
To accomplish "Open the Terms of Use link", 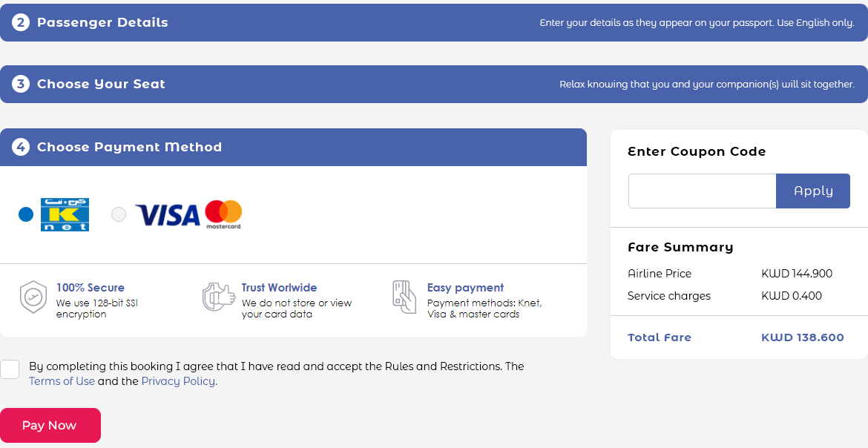I will [x=62, y=381].
